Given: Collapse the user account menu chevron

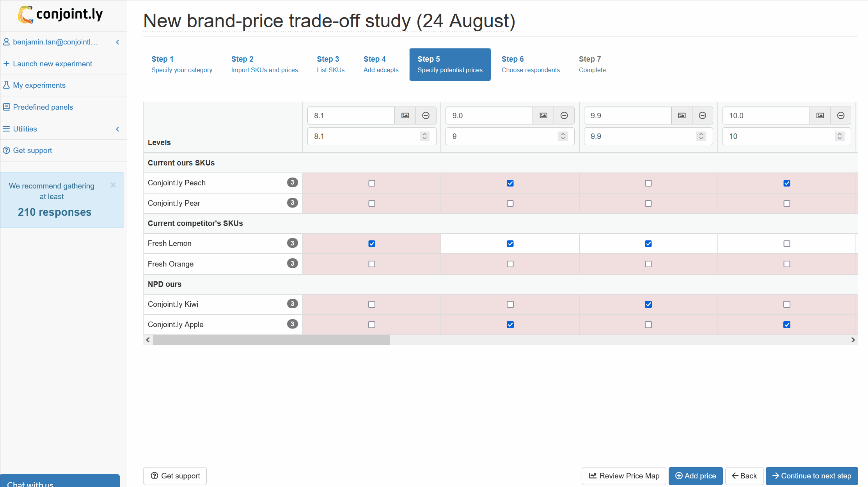Looking at the screenshot, I should [117, 42].
